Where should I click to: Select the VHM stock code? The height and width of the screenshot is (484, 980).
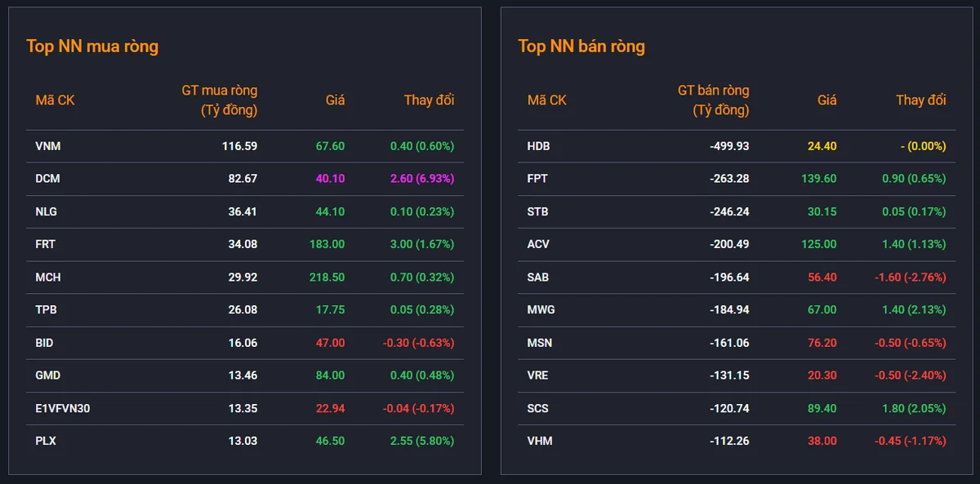(x=540, y=441)
